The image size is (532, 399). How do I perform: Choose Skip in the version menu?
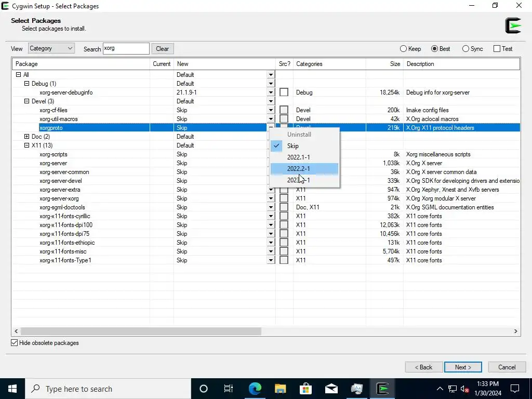point(304,146)
